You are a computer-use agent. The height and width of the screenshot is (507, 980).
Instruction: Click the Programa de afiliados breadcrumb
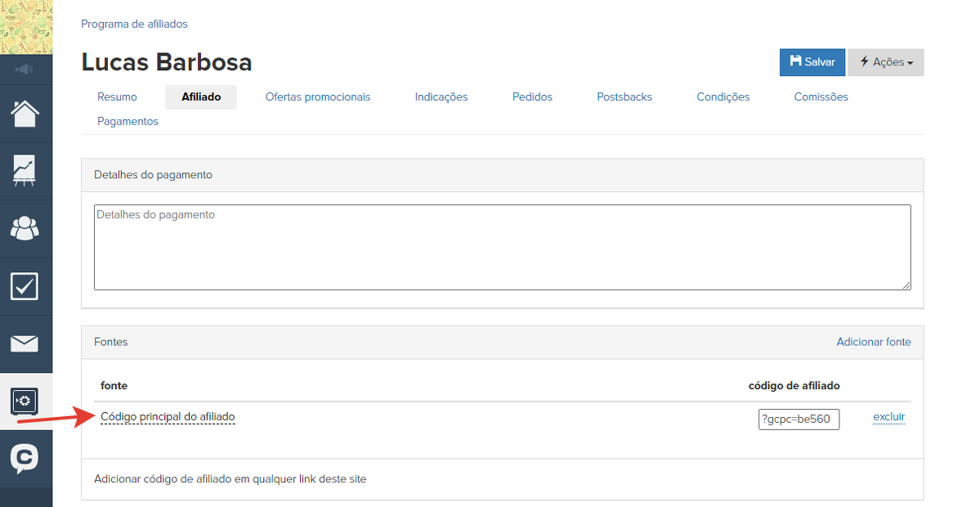pos(134,24)
